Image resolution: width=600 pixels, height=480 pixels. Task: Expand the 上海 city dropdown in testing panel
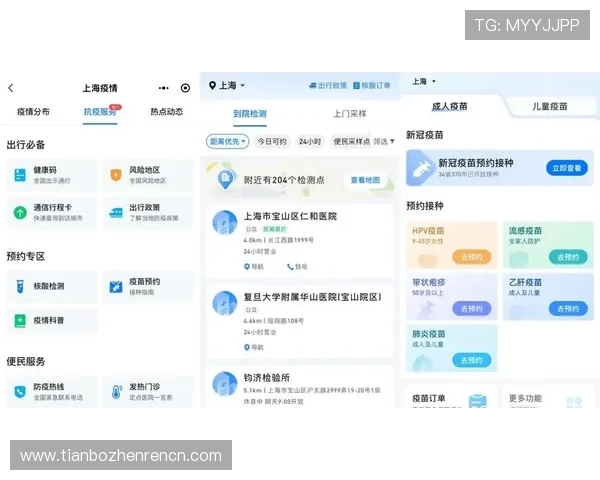227,85
